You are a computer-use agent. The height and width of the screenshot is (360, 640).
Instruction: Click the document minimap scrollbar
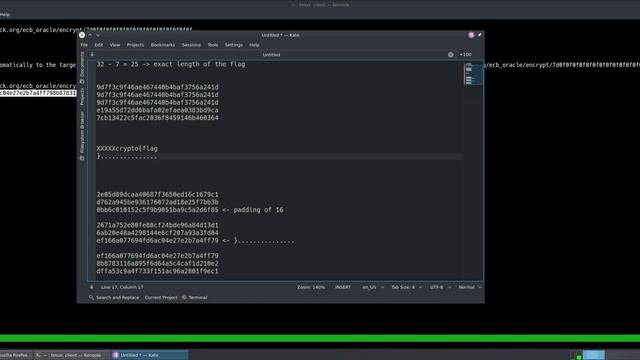(x=473, y=74)
